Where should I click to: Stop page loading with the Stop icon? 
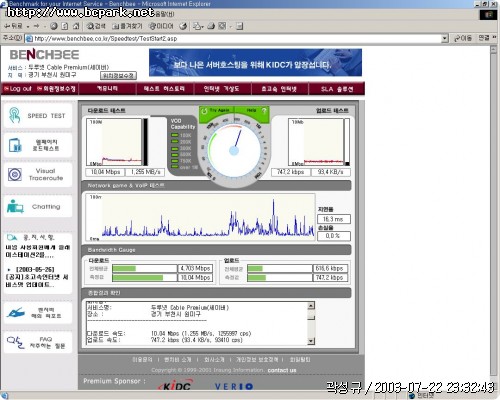54,26
